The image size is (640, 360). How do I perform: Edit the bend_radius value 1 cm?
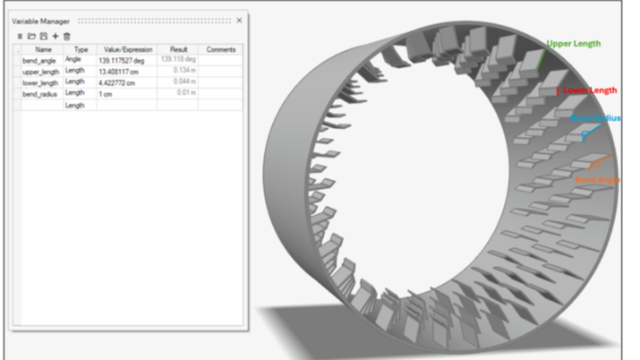point(127,94)
